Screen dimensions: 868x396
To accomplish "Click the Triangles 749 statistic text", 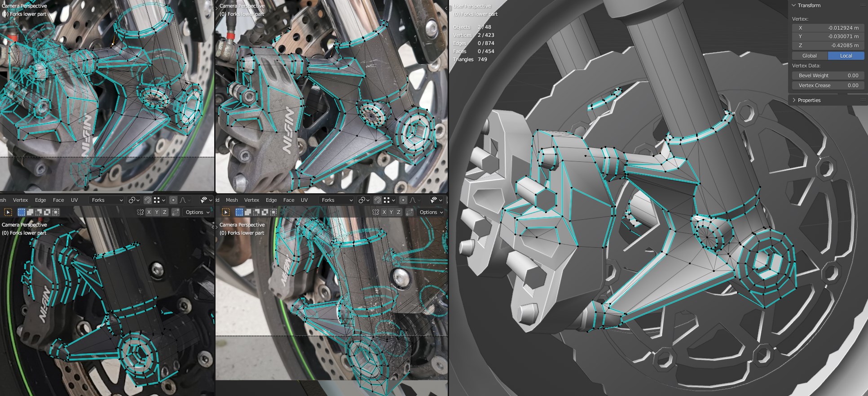I will click(470, 59).
